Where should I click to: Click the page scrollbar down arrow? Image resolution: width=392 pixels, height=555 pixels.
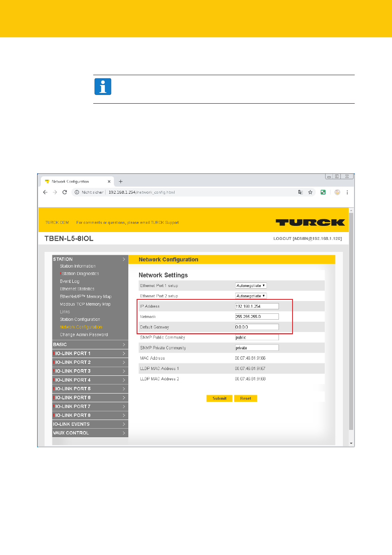click(x=351, y=444)
